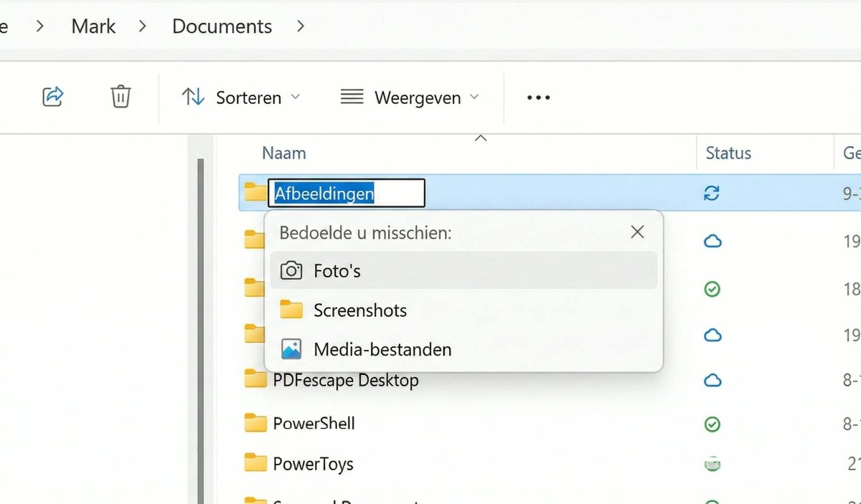Close the 'Bedoelde u misschien' popup
Image resolution: width=861 pixels, height=504 pixels.
[x=636, y=232]
